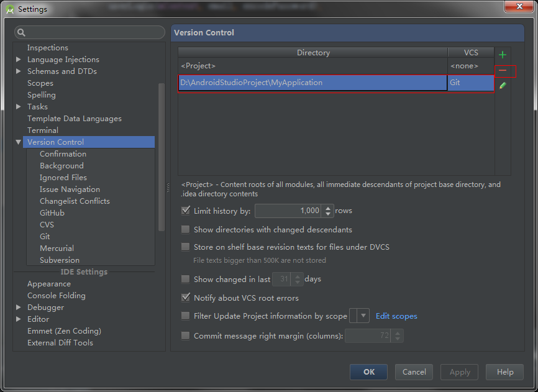The height and width of the screenshot is (392, 538).
Task: Click the Cancel button
Action: point(414,372)
